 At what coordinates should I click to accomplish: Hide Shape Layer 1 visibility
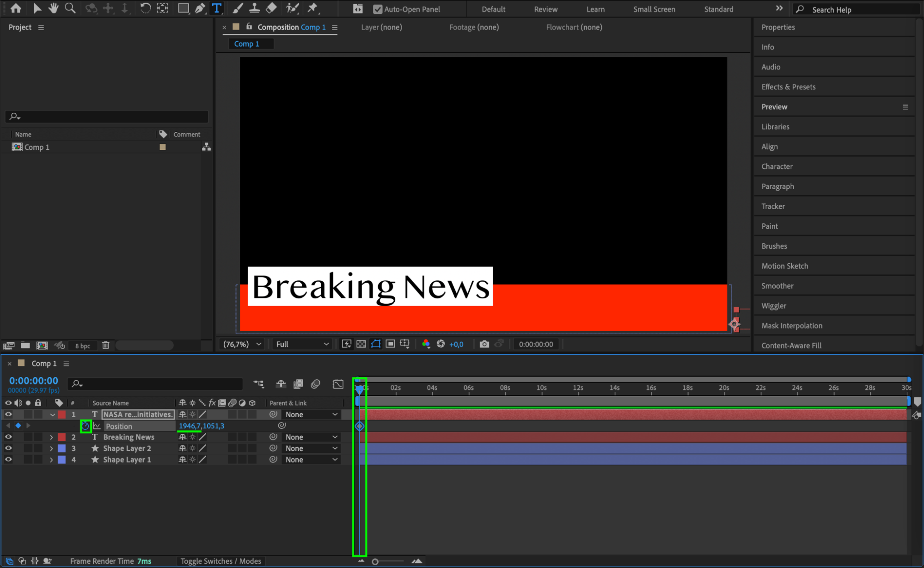[x=8, y=460]
